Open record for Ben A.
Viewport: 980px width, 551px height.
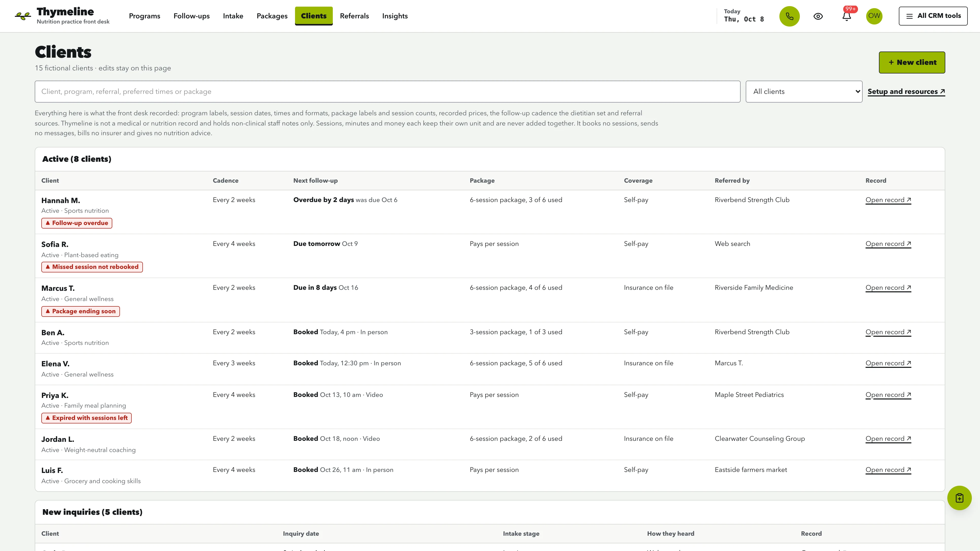(888, 332)
